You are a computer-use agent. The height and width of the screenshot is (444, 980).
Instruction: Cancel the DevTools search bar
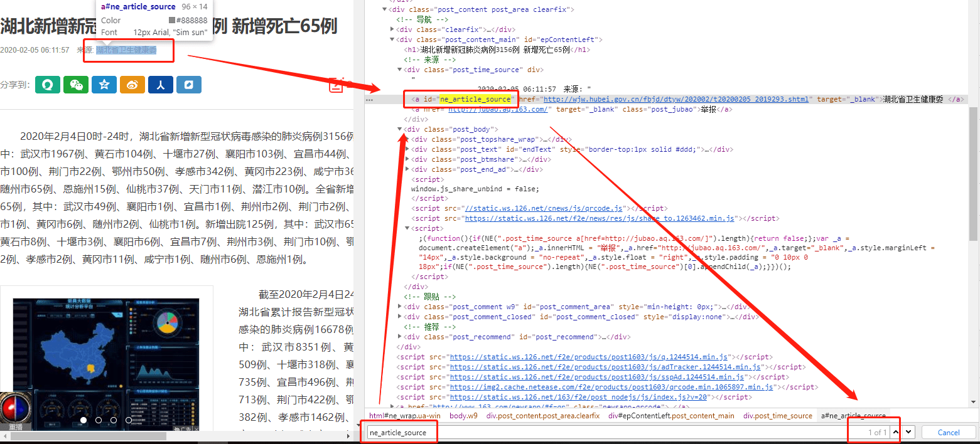(948, 432)
